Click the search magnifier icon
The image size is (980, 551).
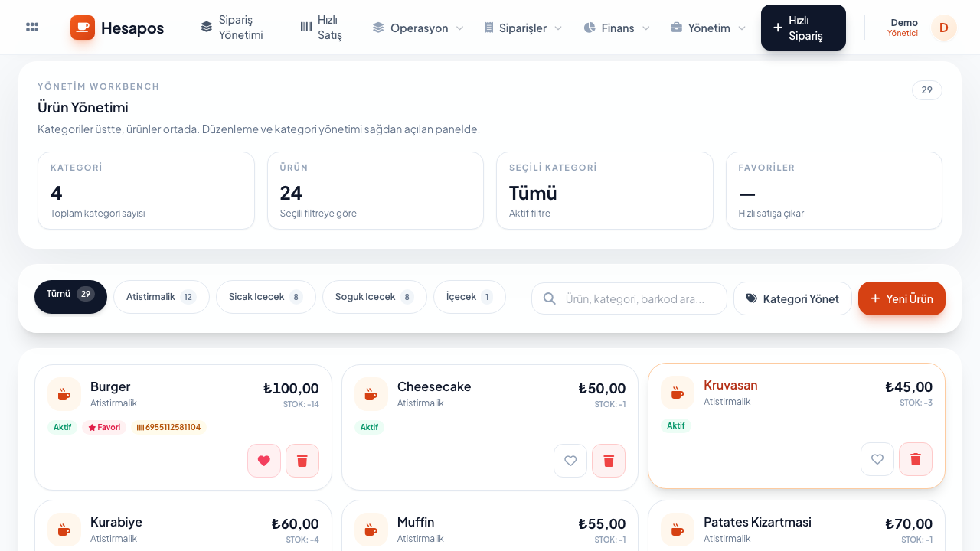pyautogui.click(x=549, y=298)
